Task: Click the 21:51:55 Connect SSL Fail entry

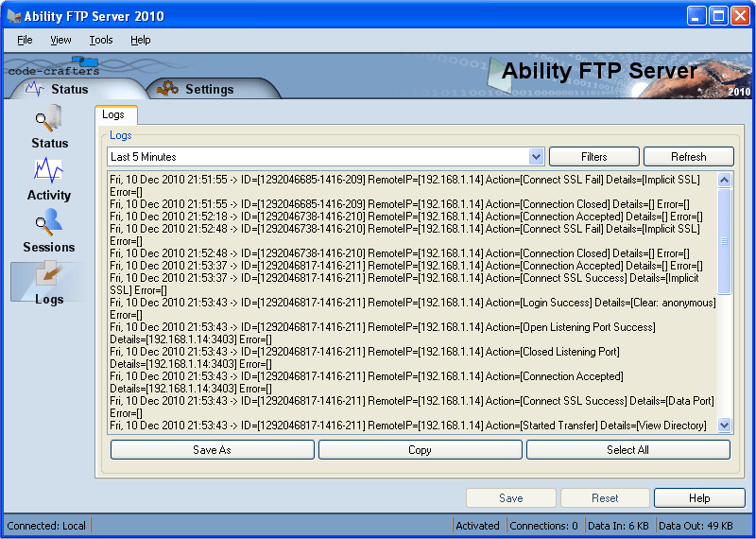Action: click(405, 185)
